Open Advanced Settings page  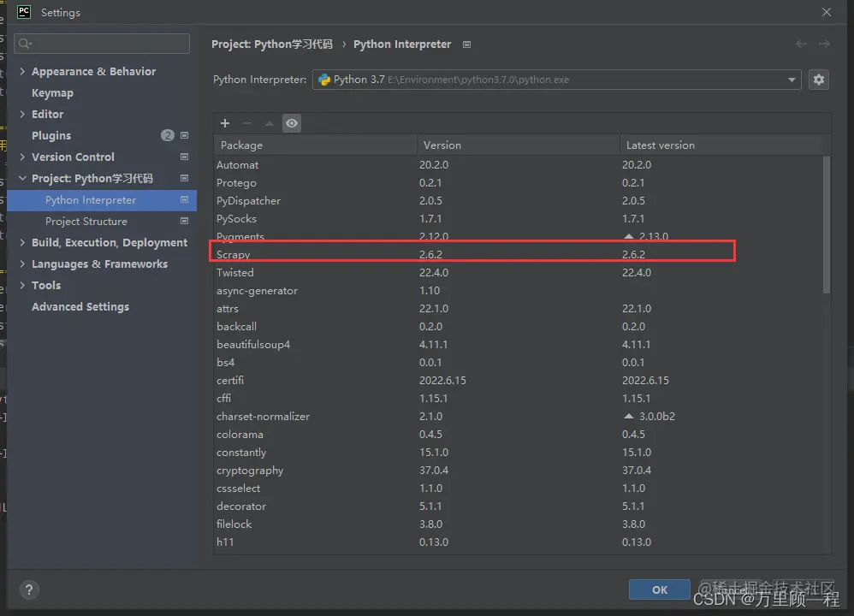tap(80, 306)
